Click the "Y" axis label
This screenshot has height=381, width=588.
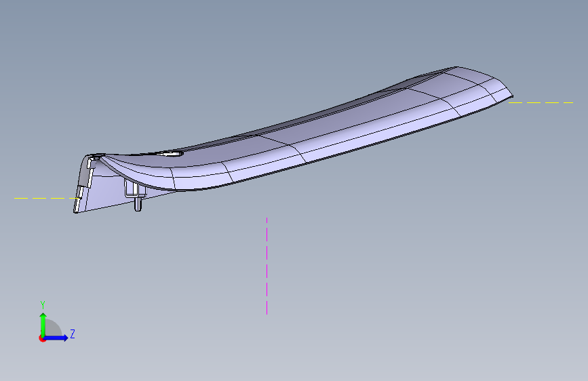coord(43,305)
